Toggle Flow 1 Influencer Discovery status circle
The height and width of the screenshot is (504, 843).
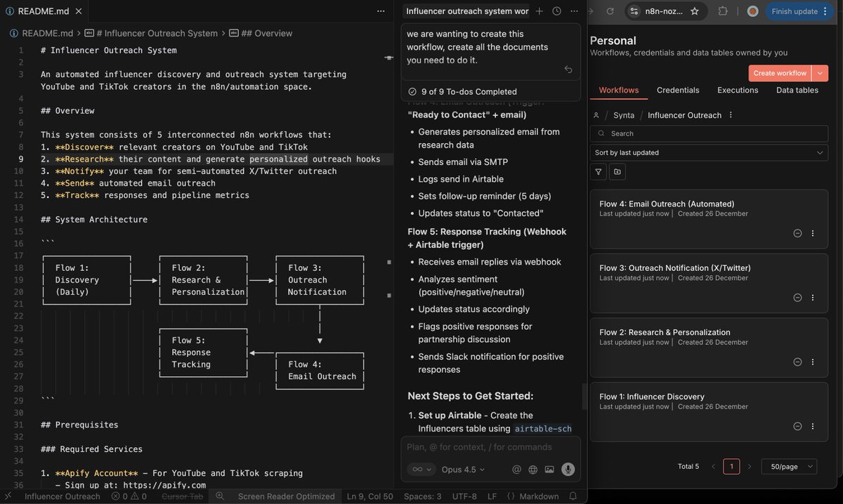pyautogui.click(x=797, y=426)
